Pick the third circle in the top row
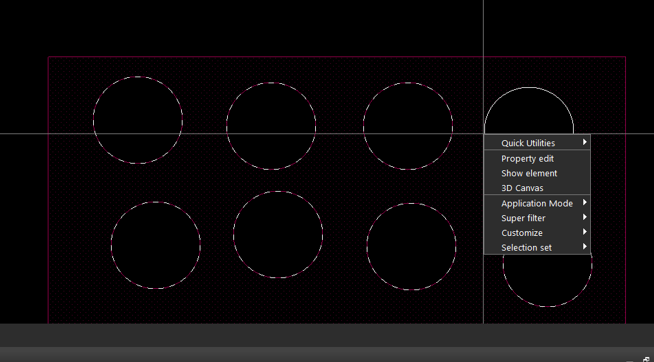This screenshot has height=362, width=654. click(x=408, y=126)
